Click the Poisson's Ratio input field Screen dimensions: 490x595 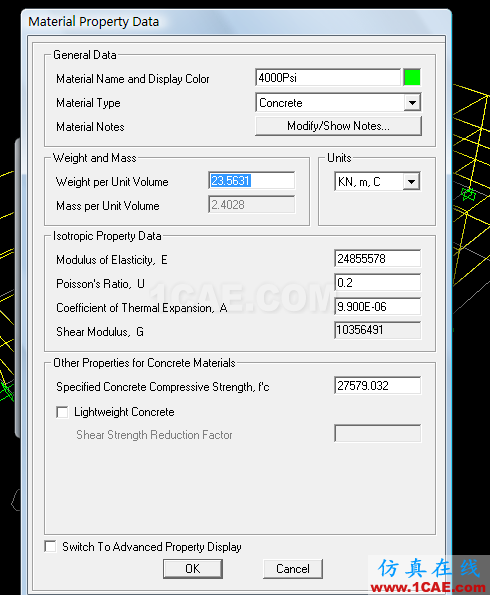coord(377,282)
